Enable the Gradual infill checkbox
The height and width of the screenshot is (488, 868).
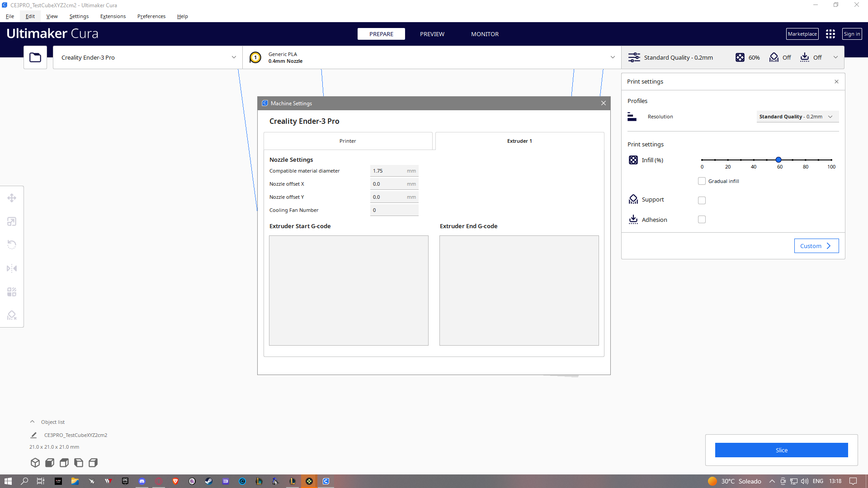click(x=702, y=181)
